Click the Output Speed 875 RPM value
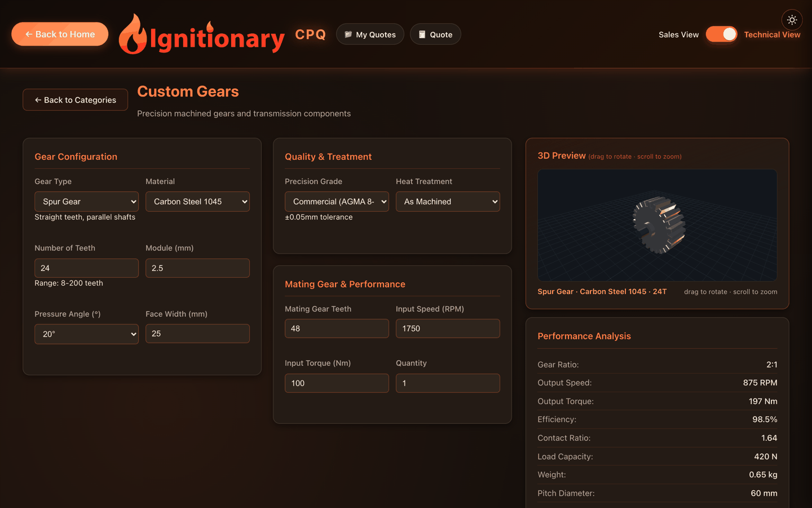 pyautogui.click(x=760, y=383)
